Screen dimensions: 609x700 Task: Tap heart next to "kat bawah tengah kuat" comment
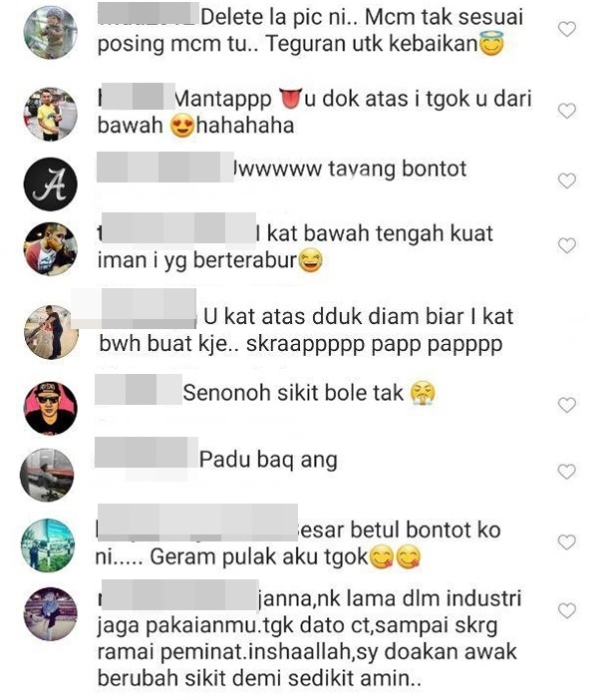[566, 245]
